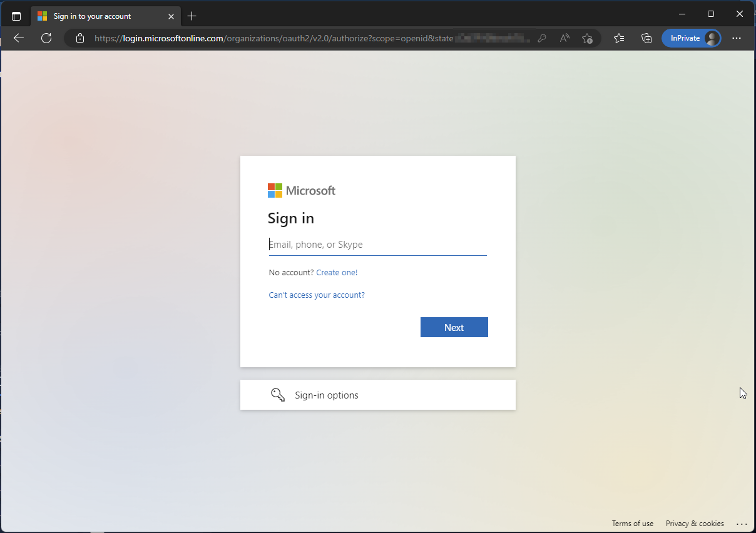Open the Privacy & cookies link
The image size is (756, 533).
pyautogui.click(x=695, y=524)
